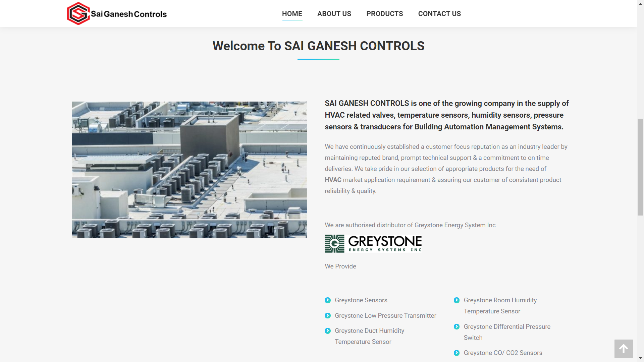Click bullet icon beside Duct Humidity Sensor
The height and width of the screenshot is (362, 644).
pos(328,331)
